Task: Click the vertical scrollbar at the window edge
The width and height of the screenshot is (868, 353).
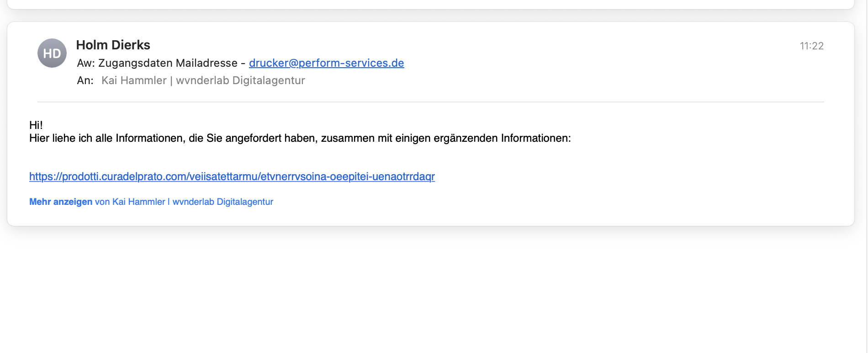Action: pyautogui.click(x=866, y=176)
